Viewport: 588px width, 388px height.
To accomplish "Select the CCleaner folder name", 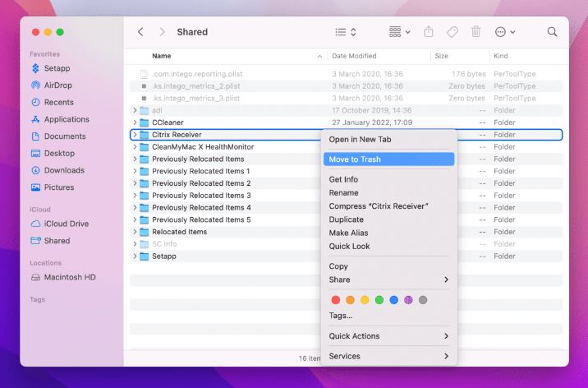I will tap(168, 122).
